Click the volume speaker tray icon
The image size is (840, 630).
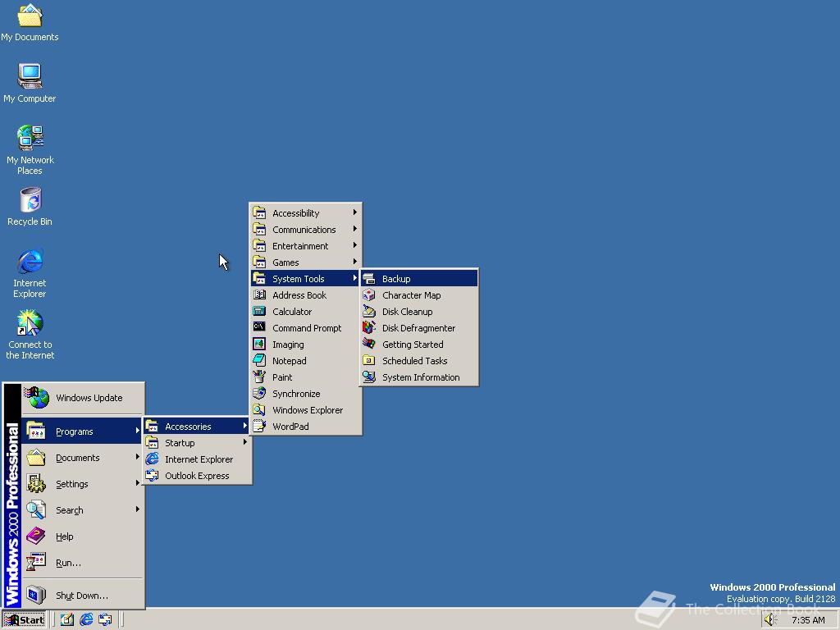[769, 620]
